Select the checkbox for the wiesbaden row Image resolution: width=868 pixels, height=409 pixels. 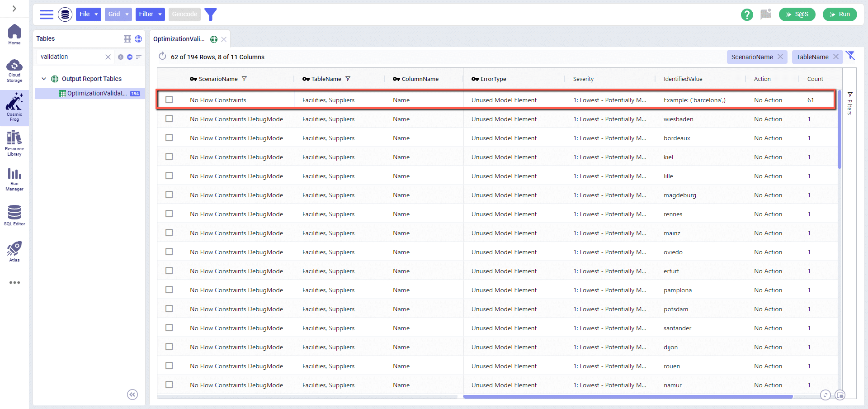click(169, 119)
